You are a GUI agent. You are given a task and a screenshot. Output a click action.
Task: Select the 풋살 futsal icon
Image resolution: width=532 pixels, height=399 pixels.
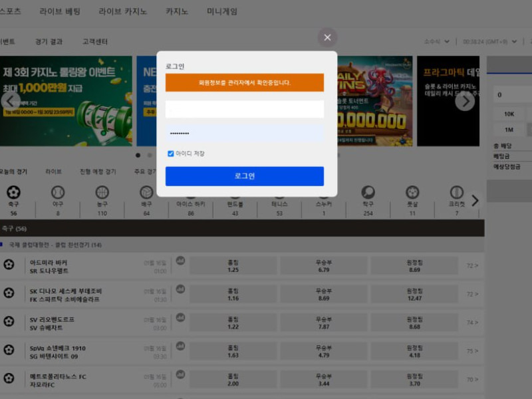pos(412,192)
